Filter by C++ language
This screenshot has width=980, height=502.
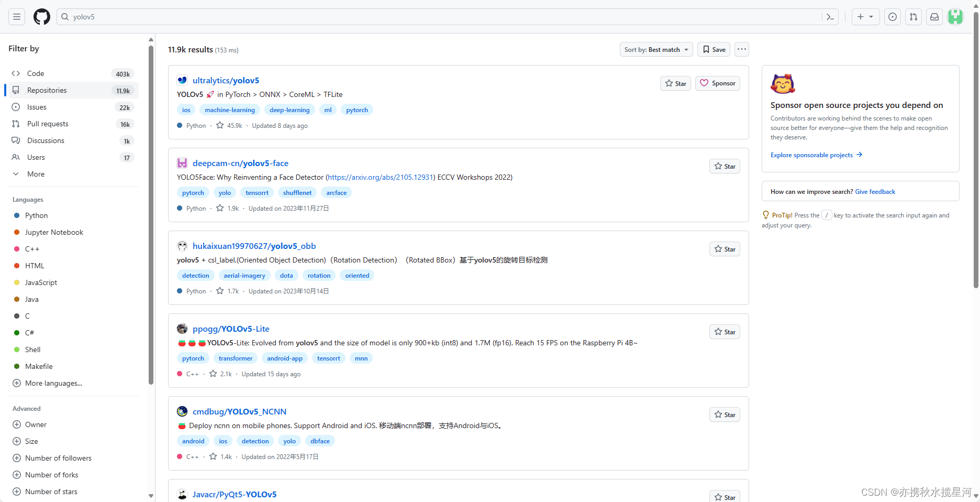pos(73,249)
